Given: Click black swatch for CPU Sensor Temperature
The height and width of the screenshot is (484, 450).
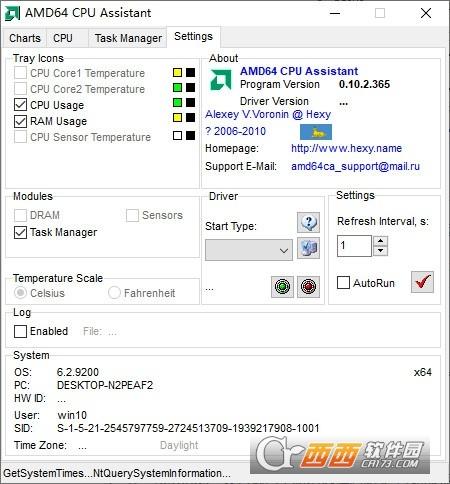Looking at the screenshot, I should tap(190, 135).
